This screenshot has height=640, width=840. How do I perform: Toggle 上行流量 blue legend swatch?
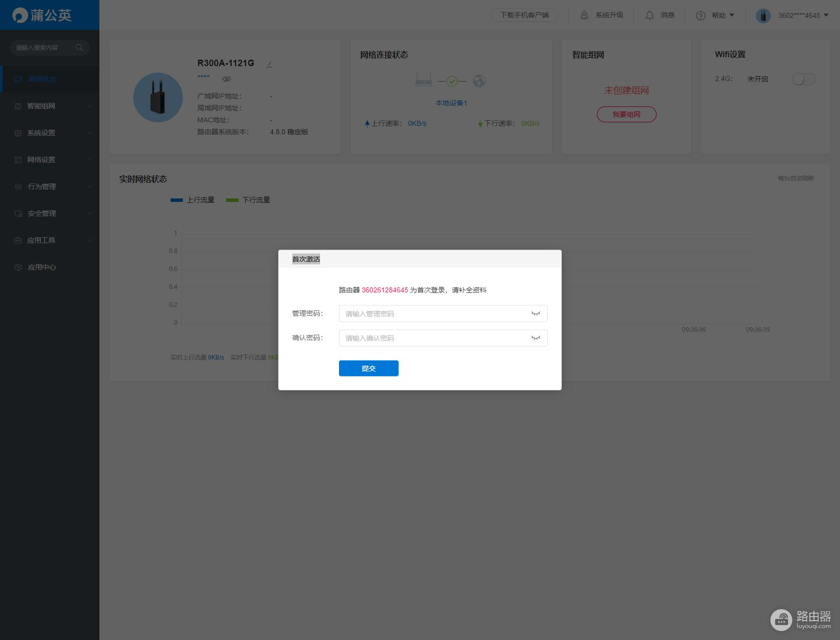176,200
